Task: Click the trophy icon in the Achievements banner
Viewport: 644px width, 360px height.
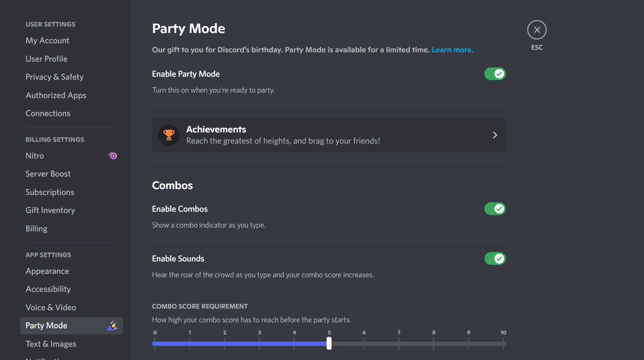Action: [169, 135]
